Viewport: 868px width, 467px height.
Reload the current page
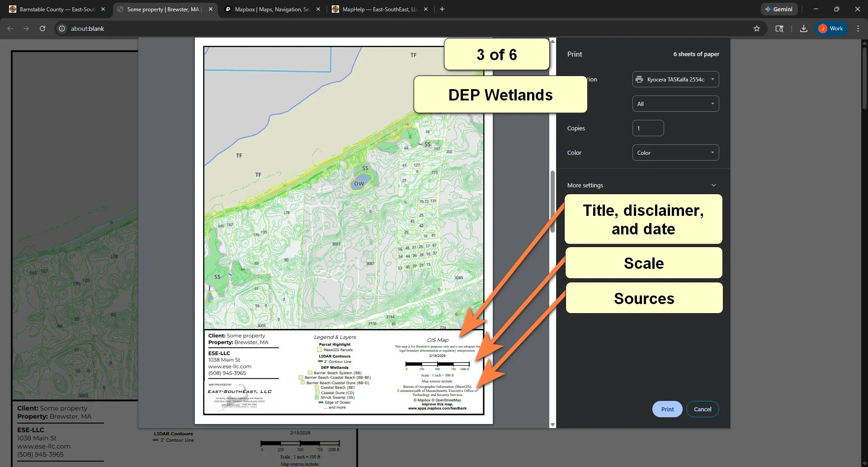pyautogui.click(x=42, y=28)
